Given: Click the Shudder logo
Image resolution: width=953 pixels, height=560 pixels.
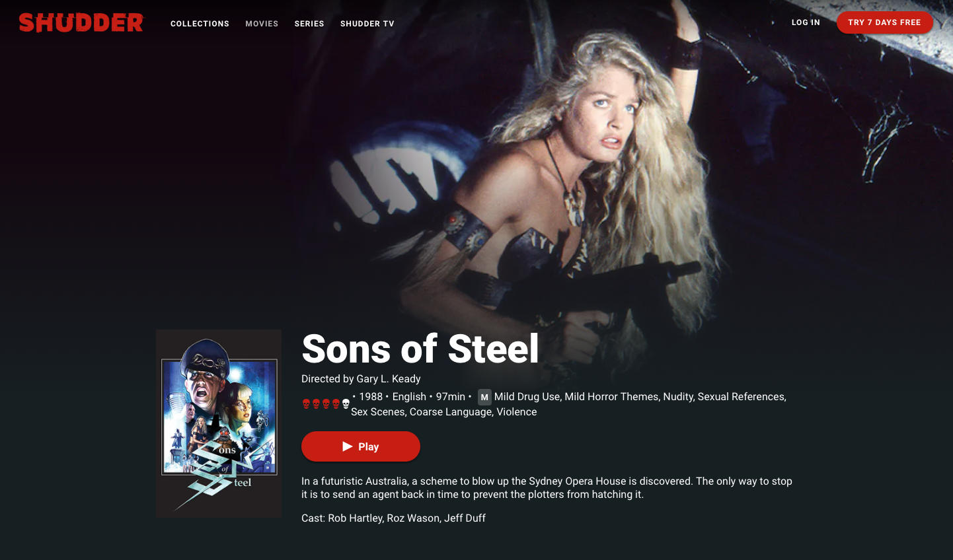Looking at the screenshot, I should click(81, 22).
